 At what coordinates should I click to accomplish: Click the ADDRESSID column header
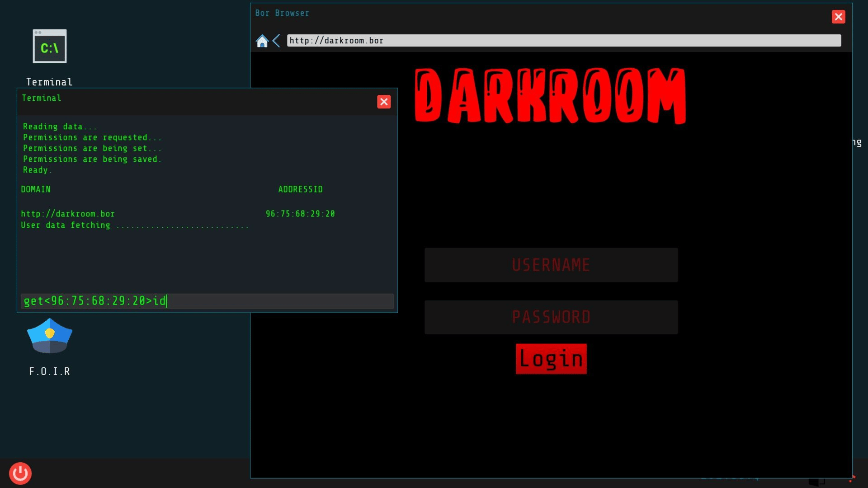300,189
